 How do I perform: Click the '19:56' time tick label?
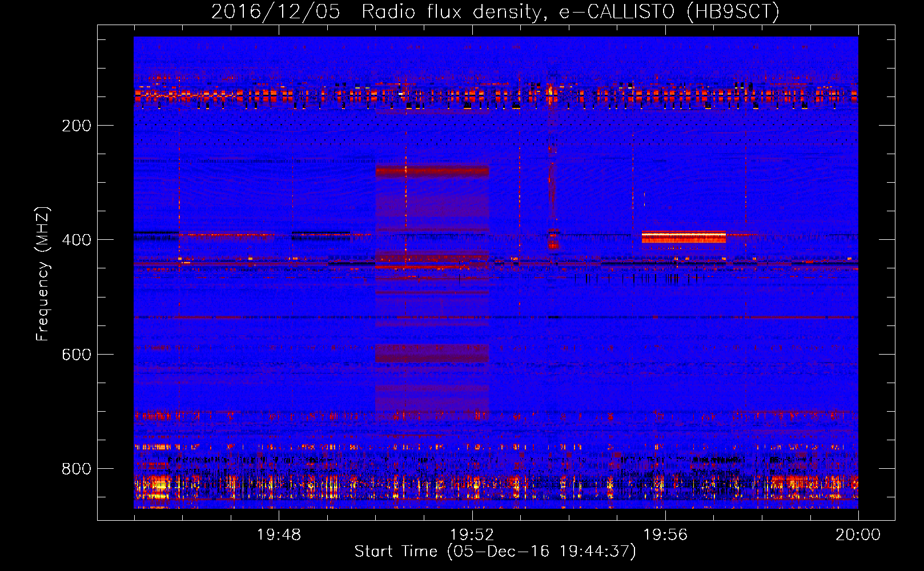point(665,535)
